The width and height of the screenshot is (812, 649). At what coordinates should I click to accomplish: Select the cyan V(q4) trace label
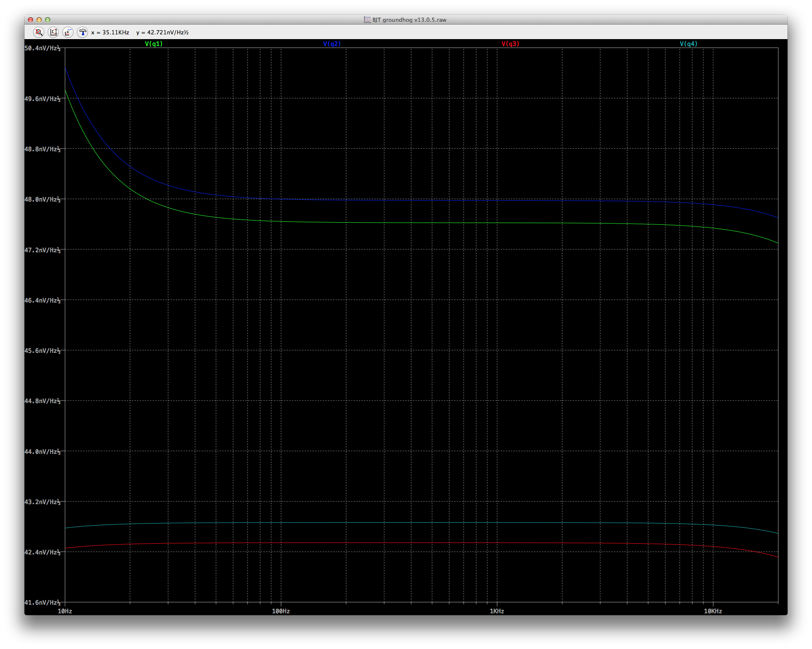pos(688,44)
